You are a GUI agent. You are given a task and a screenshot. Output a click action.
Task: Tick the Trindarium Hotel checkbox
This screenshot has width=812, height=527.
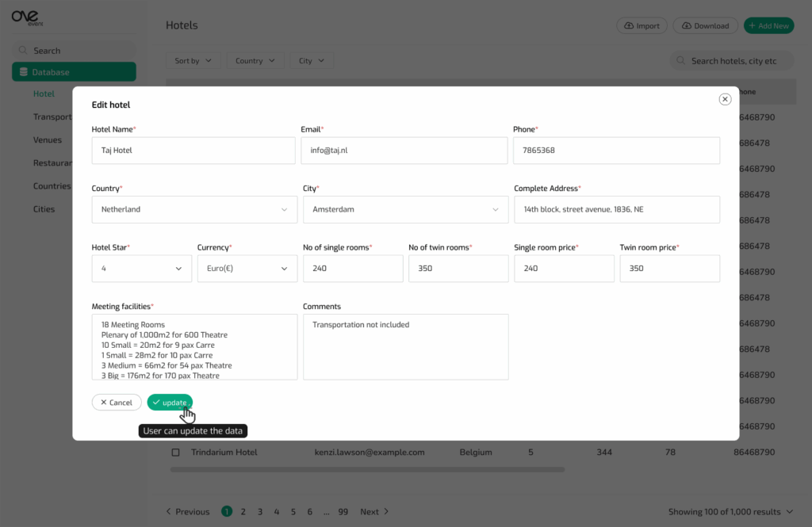click(176, 453)
